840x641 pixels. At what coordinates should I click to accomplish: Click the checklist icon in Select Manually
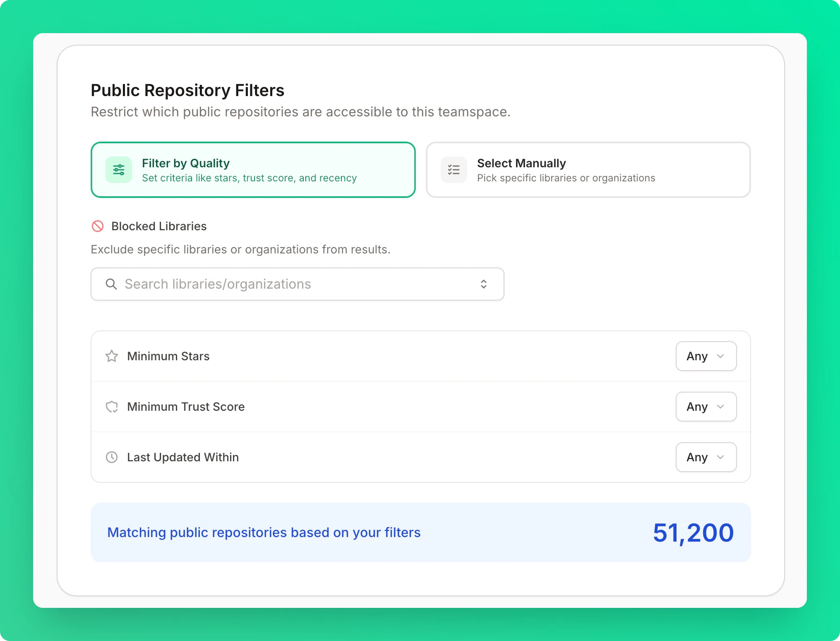[x=454, y=170]
